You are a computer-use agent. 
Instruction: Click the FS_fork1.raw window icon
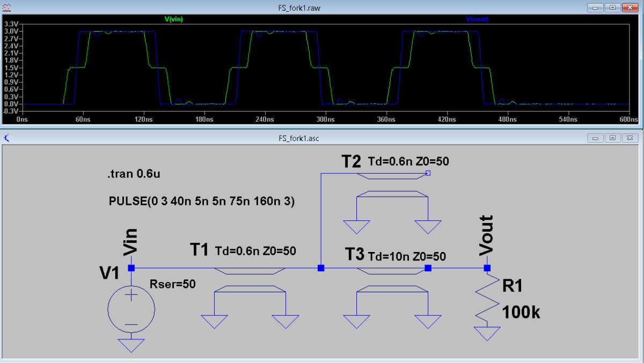(7, 8)
